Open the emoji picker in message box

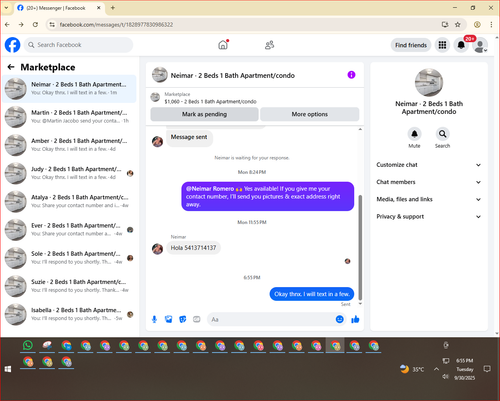(339, 319)
